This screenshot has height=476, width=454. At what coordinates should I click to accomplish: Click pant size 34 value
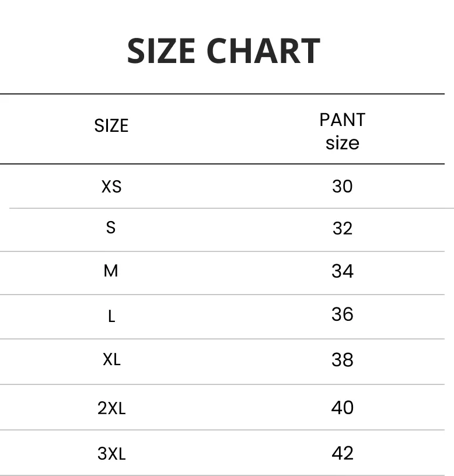[x=343, y=271]
